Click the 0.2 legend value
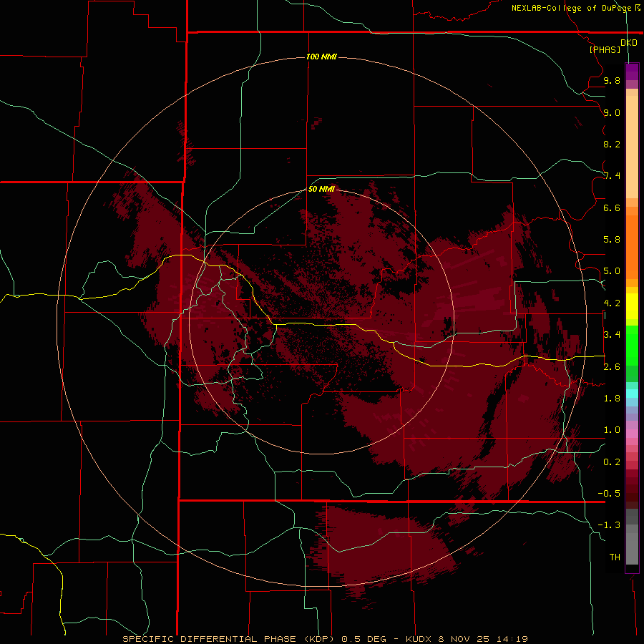Viewport: 644px width, 644px height. 612,462
